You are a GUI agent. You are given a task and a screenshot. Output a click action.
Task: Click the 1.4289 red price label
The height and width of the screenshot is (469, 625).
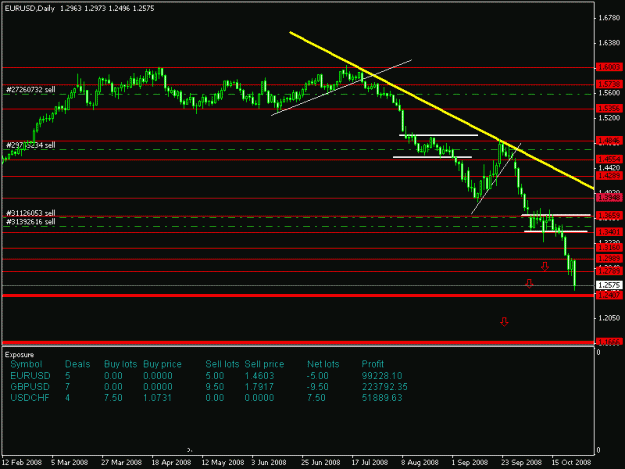click(609, 176)
